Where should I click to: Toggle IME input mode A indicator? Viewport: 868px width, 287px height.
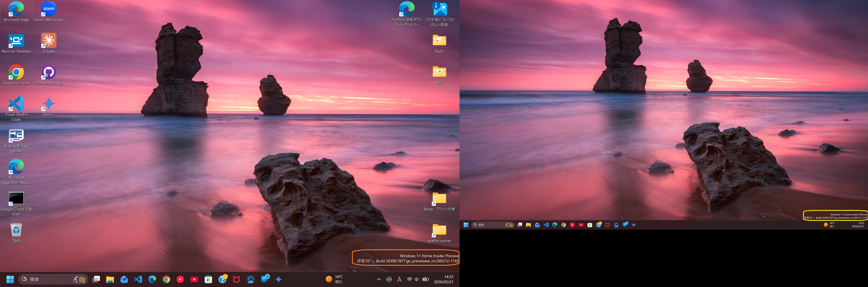[399, 279]
